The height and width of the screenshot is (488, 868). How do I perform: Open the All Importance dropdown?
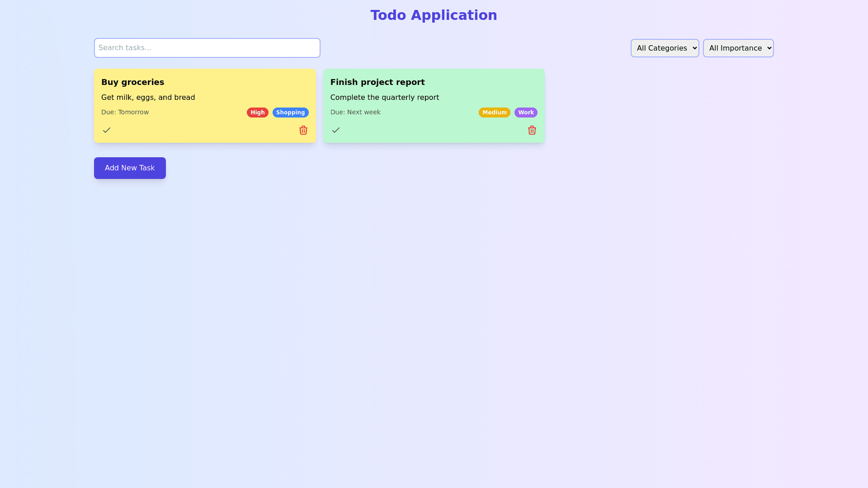[738, 48]
